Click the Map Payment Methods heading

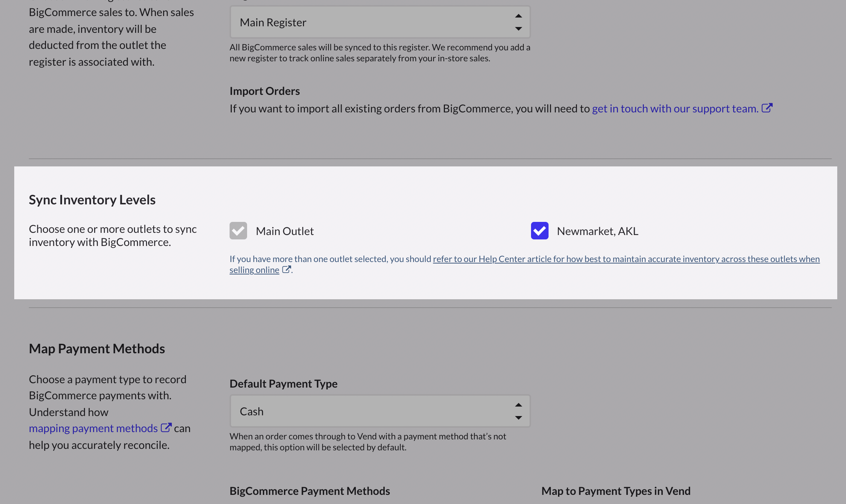[97, 349]
